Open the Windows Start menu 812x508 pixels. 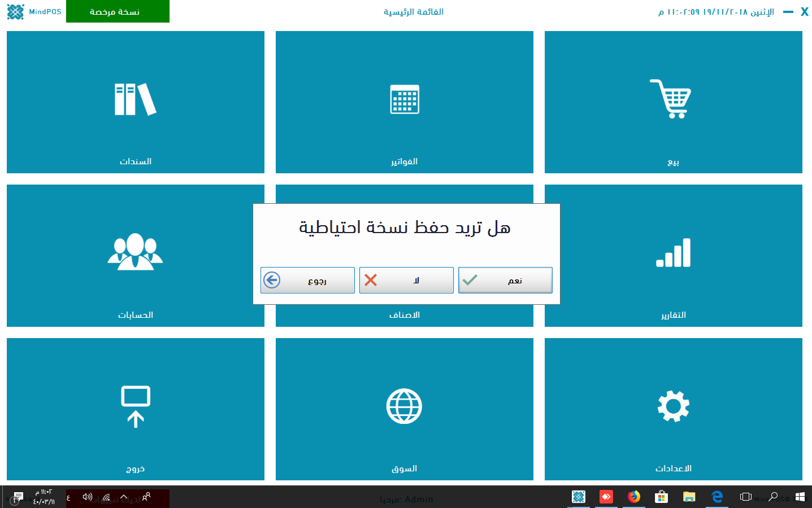pos(800,497)
